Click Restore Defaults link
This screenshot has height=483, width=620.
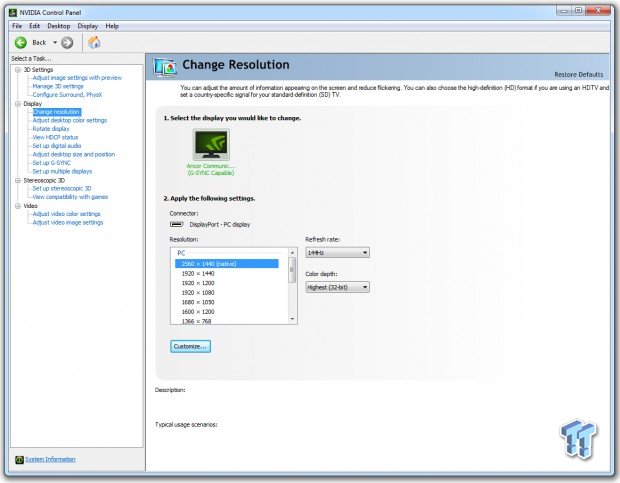[578, 75]
